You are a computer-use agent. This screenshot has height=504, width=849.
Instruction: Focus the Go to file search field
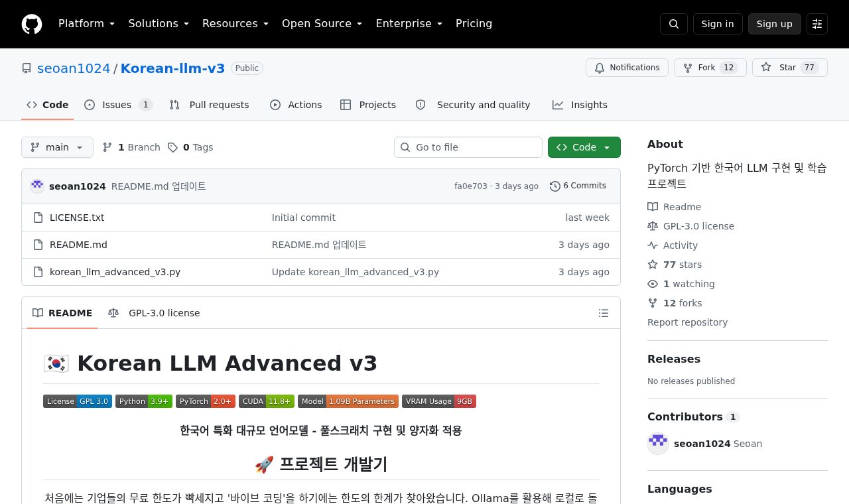click(468, 147)
